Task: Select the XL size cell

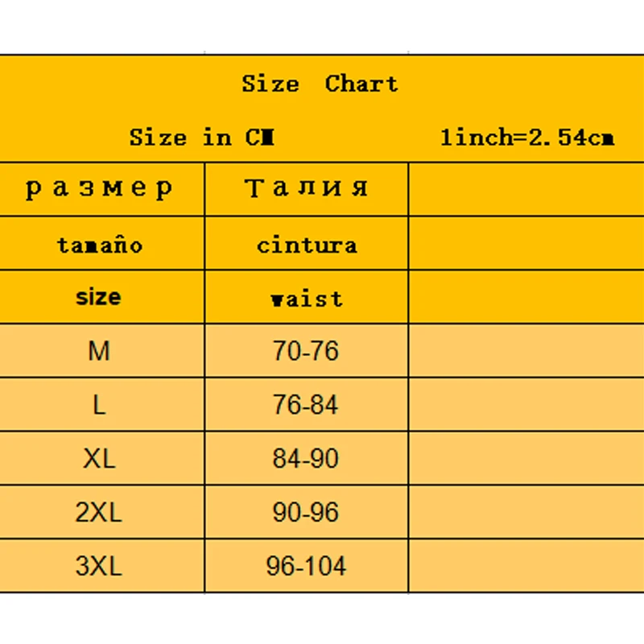Action: click(x=98, y=459)
